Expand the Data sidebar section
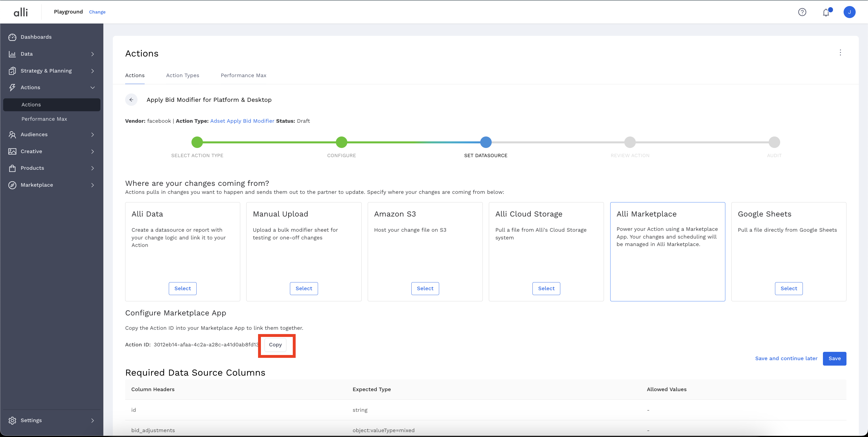 click(x=92, y=54)
